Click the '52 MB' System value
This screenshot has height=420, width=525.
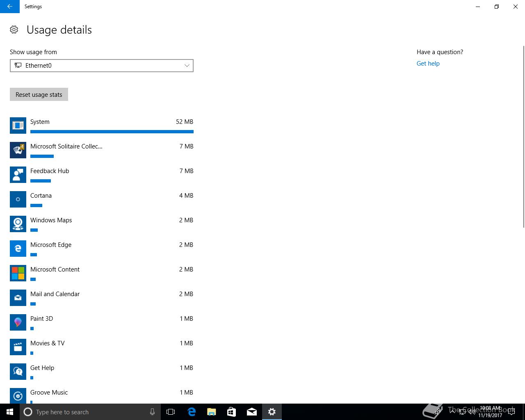tap(185, 122)
